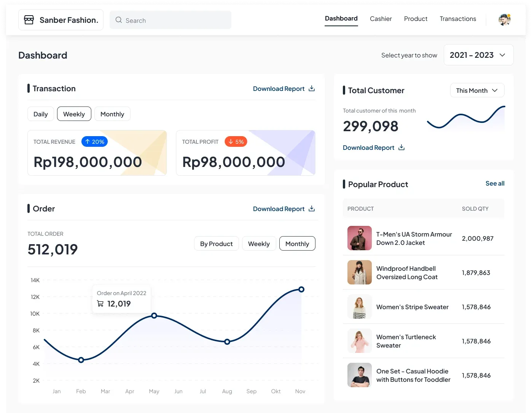Screen dimensions: 532x413
Task: Open the Product nav tab
Action: [x=416, y=19]
